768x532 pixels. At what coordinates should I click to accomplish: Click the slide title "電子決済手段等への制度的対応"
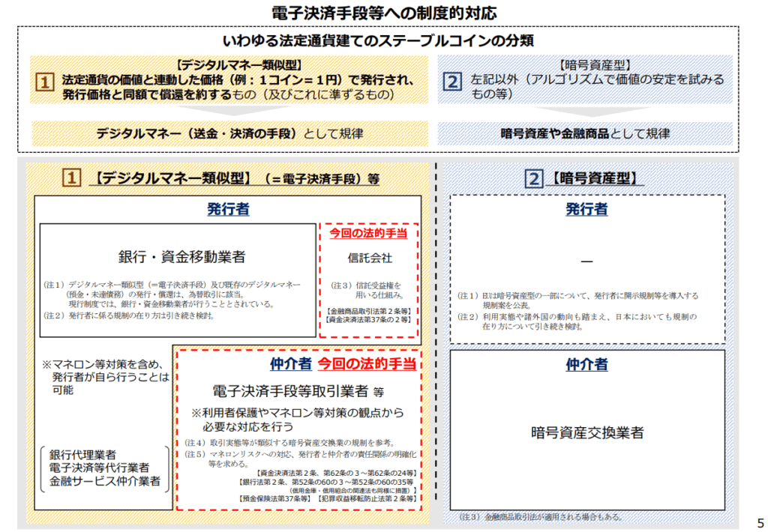coord(384,12)
